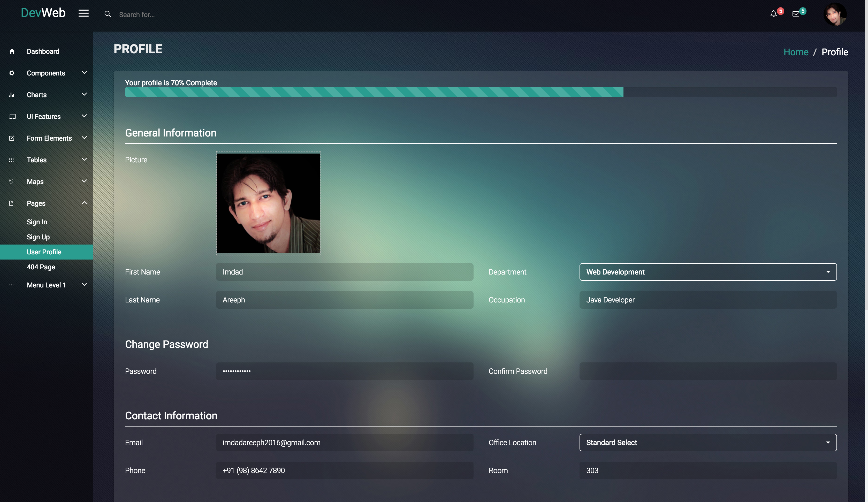Open the notifications bell icon
The image size is (868, 502).
click(774, 14)
